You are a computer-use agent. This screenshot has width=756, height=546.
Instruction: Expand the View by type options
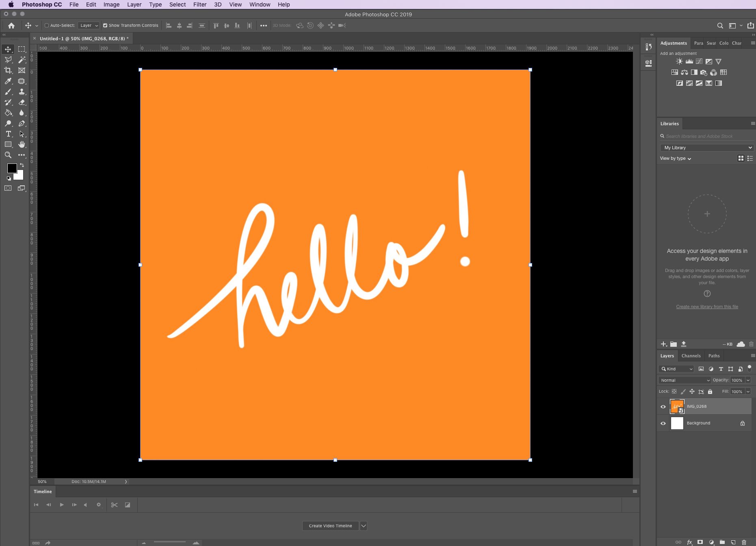675,158
